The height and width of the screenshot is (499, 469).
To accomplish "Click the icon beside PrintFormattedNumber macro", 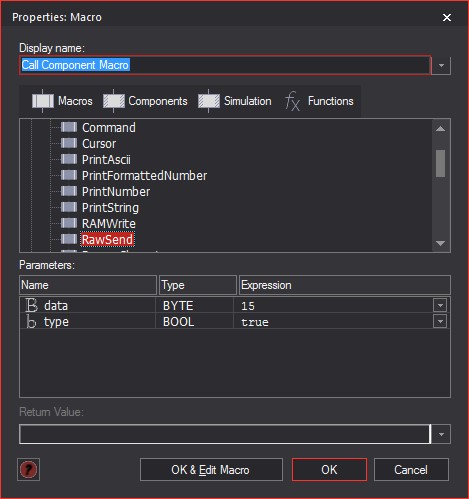I will pos(69,175).
